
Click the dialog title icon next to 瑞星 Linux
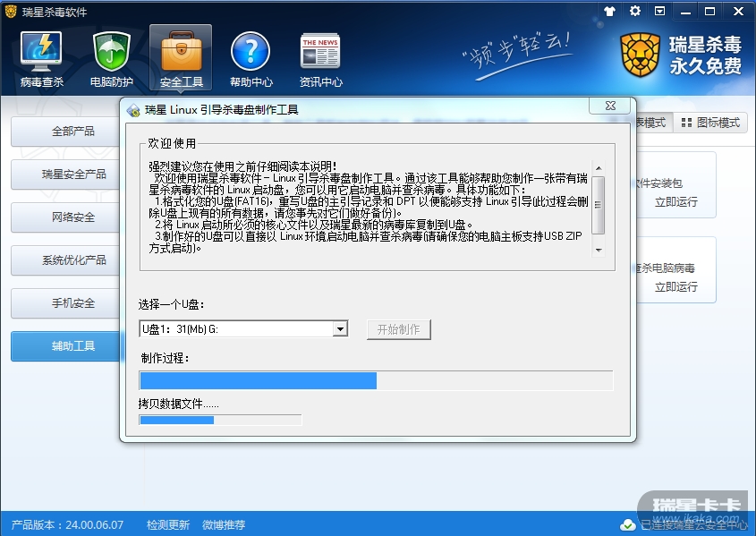pos(133,110)
